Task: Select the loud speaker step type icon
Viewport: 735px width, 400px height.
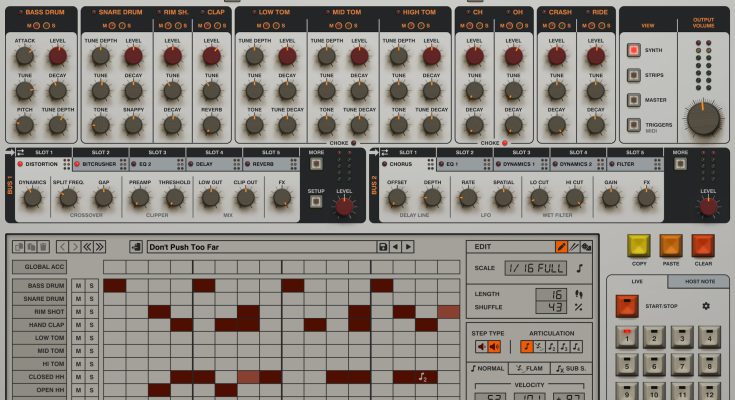Action: tap(493, 347)
